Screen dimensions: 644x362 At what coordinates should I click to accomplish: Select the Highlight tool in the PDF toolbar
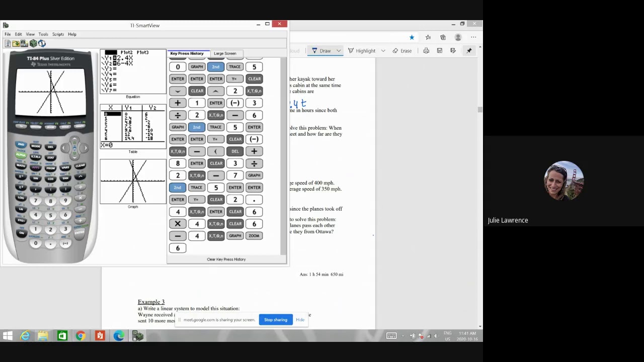click(x=362, y=51)
